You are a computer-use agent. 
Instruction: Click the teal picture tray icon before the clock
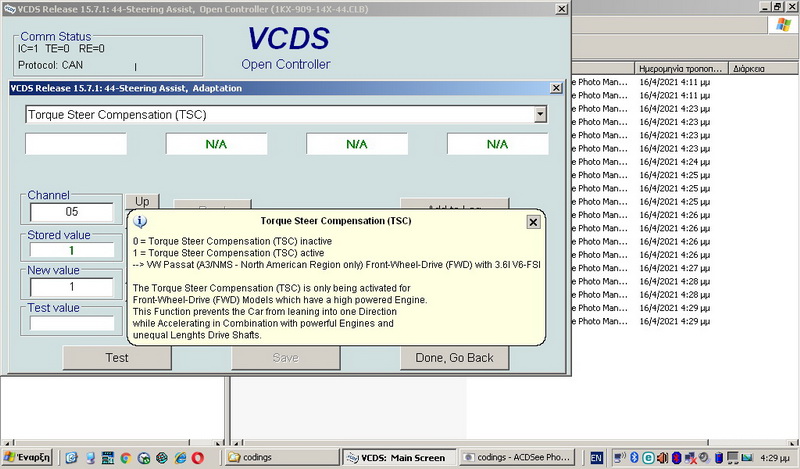747,457
